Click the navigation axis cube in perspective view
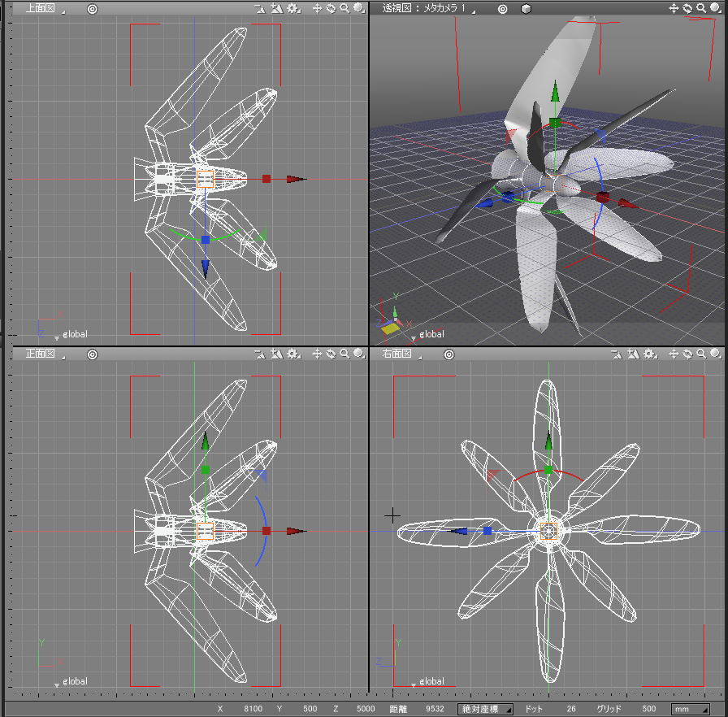Screen dimensions: 728x717 (x=389, y=326)
